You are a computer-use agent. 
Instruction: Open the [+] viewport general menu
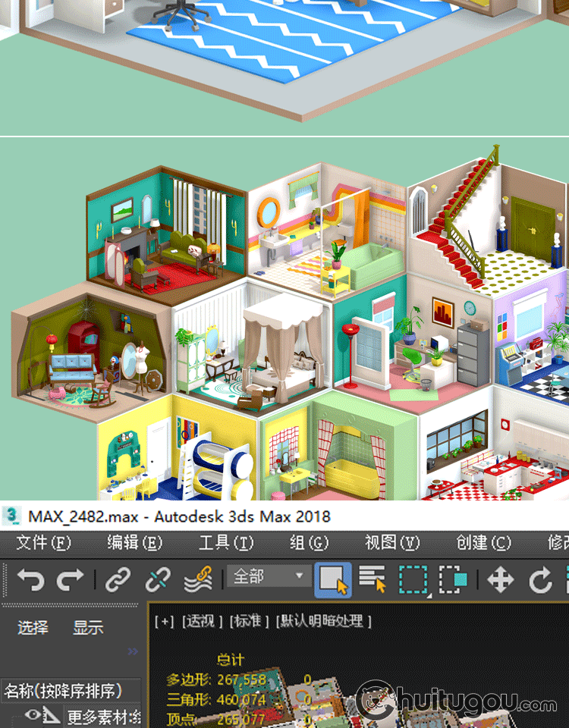coord(164,621)
